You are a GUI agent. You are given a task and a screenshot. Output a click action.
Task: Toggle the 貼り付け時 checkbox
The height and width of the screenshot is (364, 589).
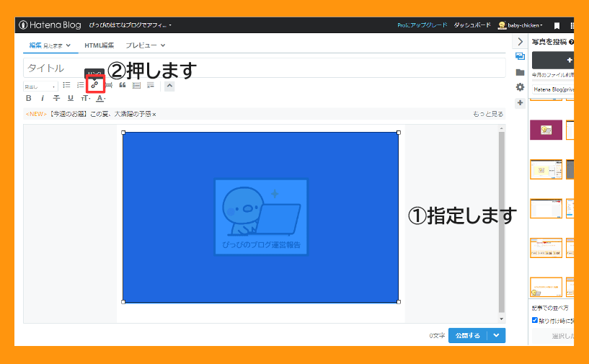[x=534, y=320]
